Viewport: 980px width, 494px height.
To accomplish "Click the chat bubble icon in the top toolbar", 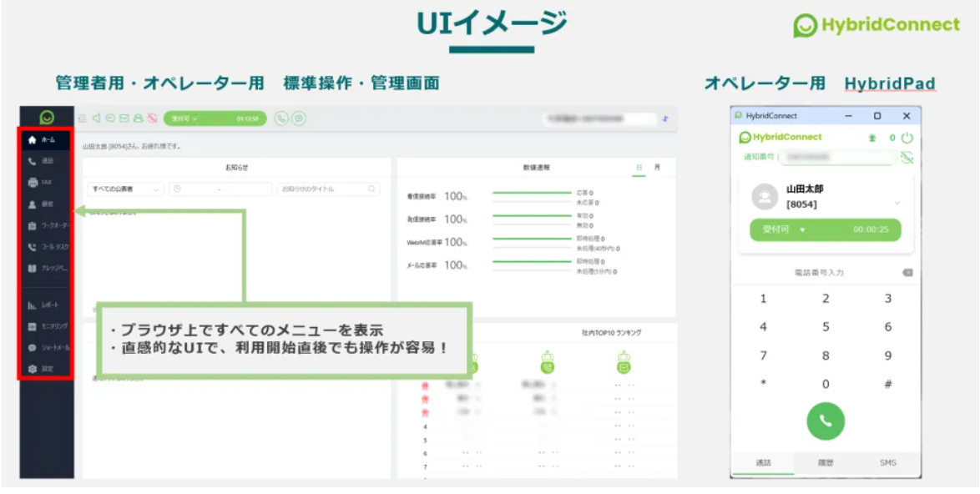I will click(111, 118).
